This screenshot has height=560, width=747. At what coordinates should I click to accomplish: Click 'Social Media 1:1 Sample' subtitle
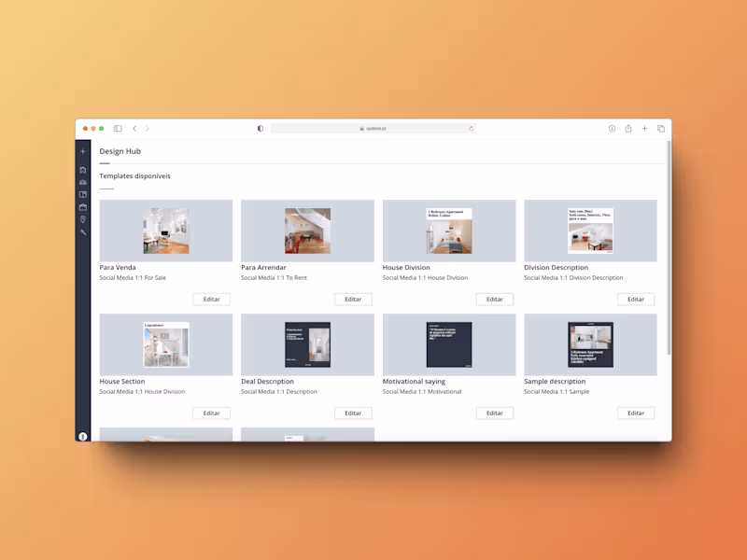tap(557, 391)
